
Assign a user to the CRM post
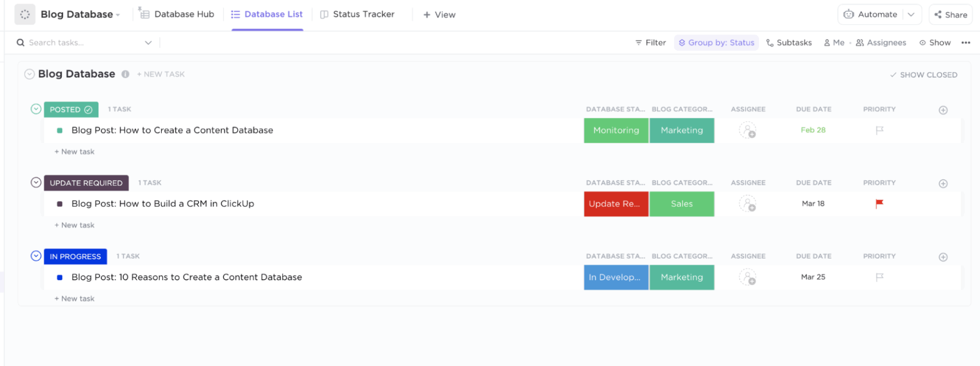(748, 204)
